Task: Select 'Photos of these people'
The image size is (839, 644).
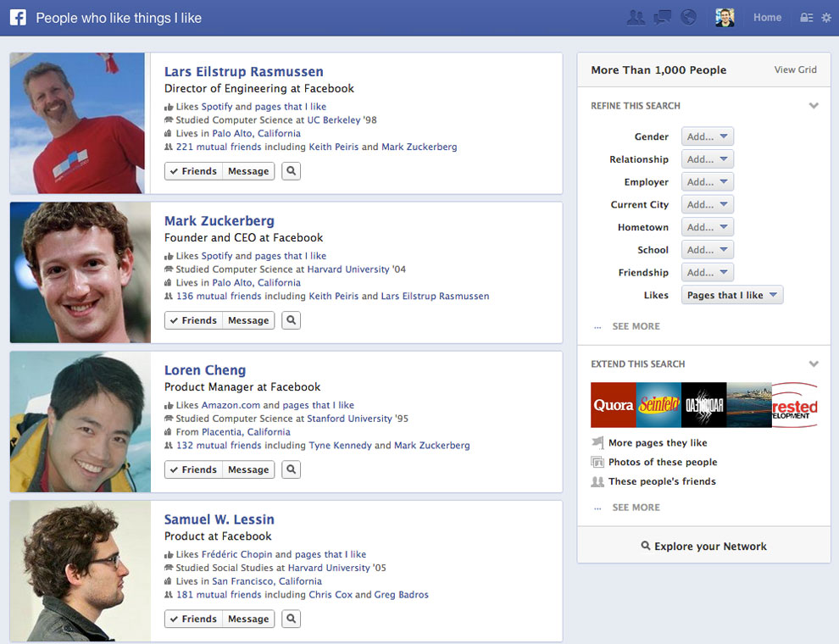Action: [663, 462]
